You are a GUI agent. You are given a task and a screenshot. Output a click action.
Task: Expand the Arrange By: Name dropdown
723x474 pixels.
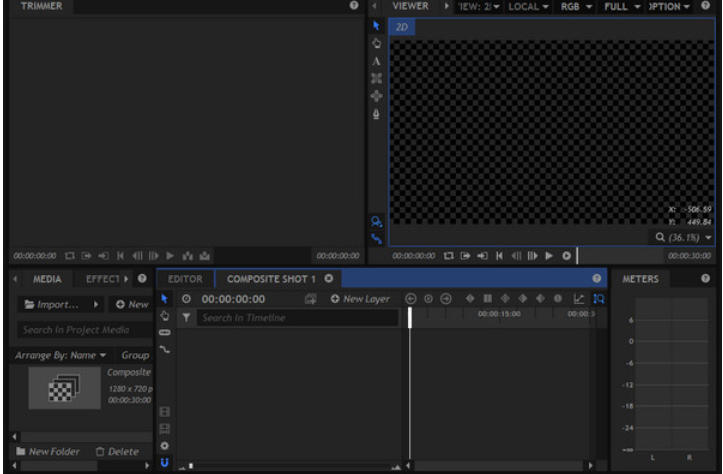click(x=60, y=355)
